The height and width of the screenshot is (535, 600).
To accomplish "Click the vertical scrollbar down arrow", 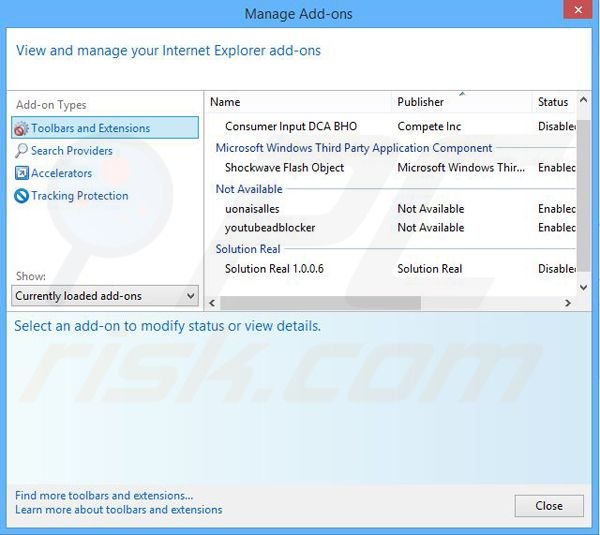I will click(583, 287).
